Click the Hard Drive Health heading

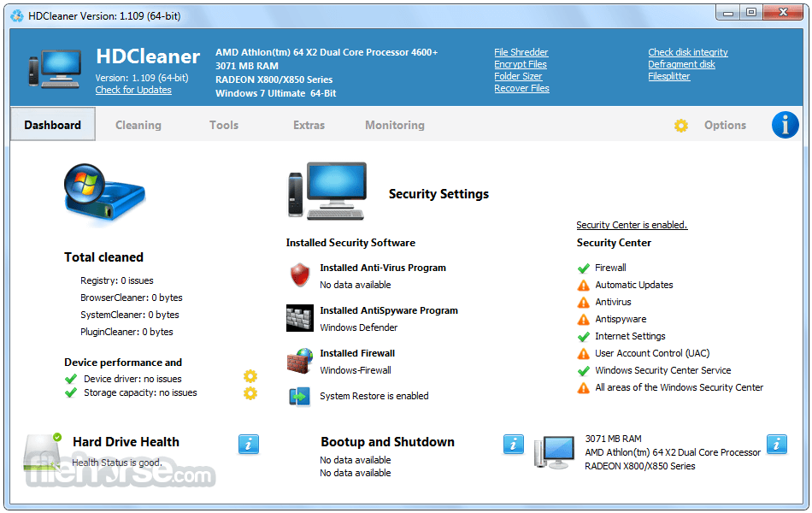point(126,442)
